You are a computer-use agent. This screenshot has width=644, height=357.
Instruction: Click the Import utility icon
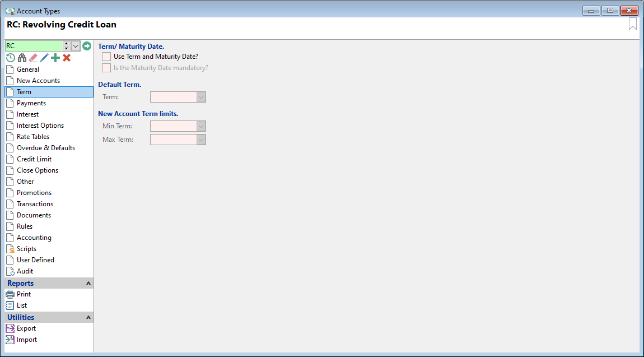coord(10,340)
